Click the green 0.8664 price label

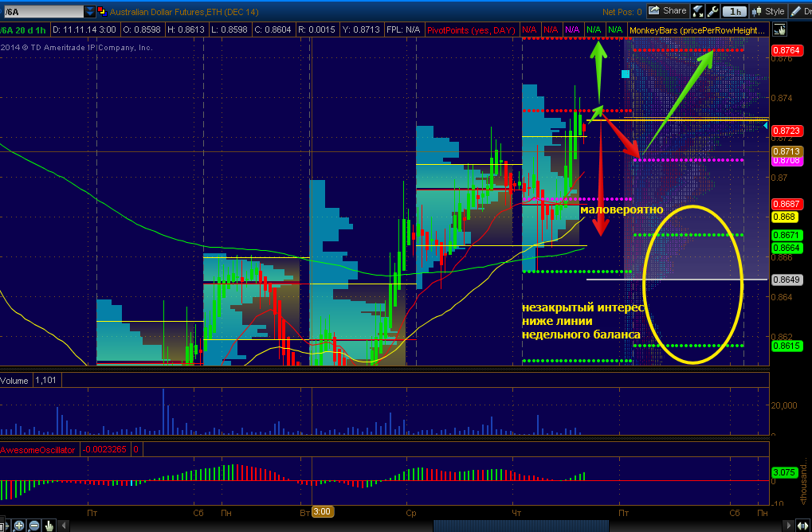click(787, 248)
